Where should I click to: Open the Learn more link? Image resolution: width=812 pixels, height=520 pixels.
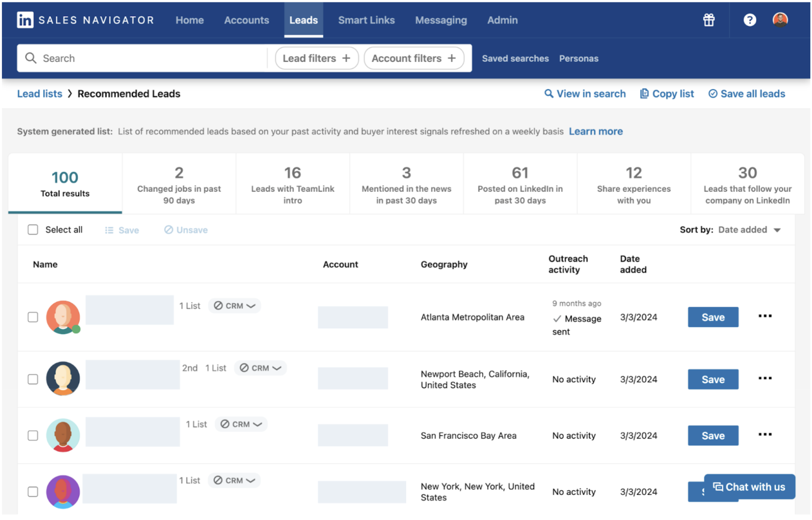(x=596, y=131)
